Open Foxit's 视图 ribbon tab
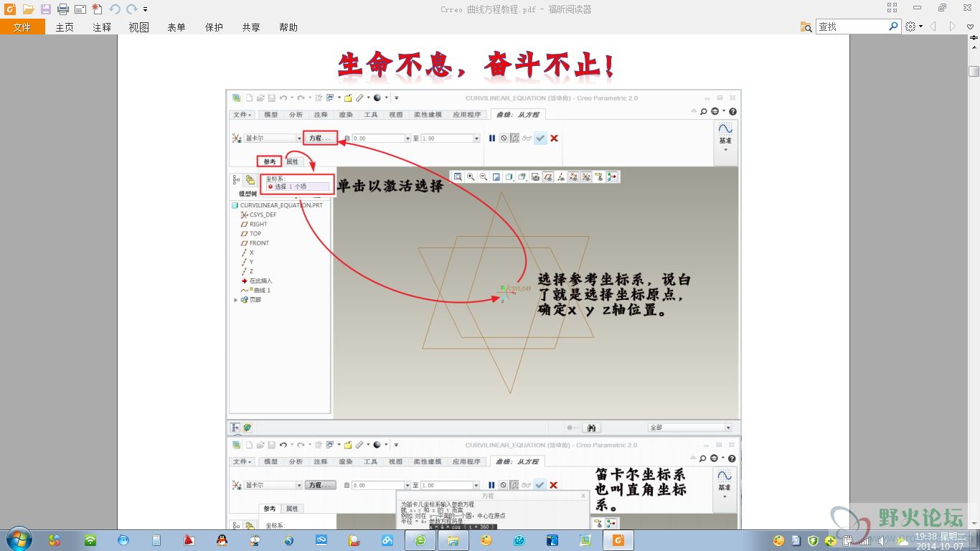The width and height of the screenshot is (980, 551). point(139,27)
